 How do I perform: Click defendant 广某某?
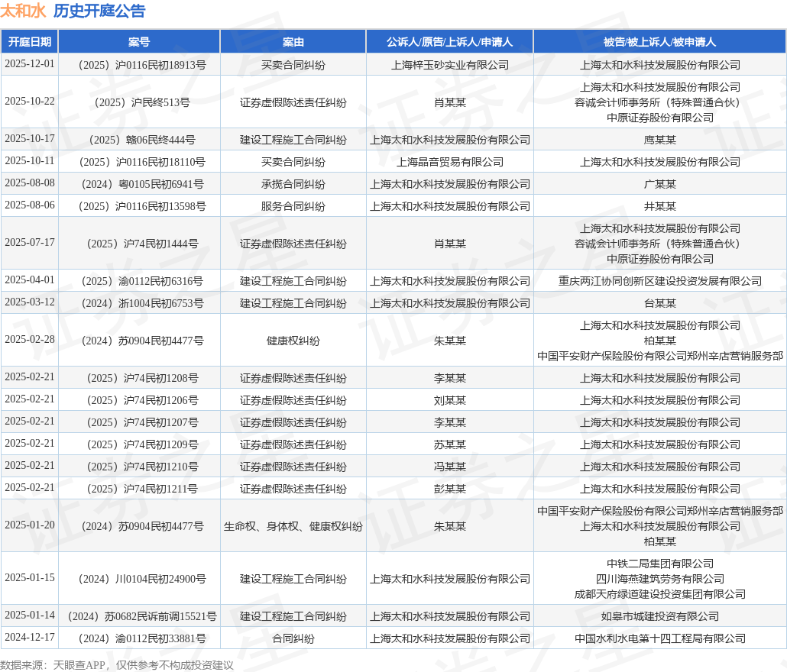(x=659, y=183)
